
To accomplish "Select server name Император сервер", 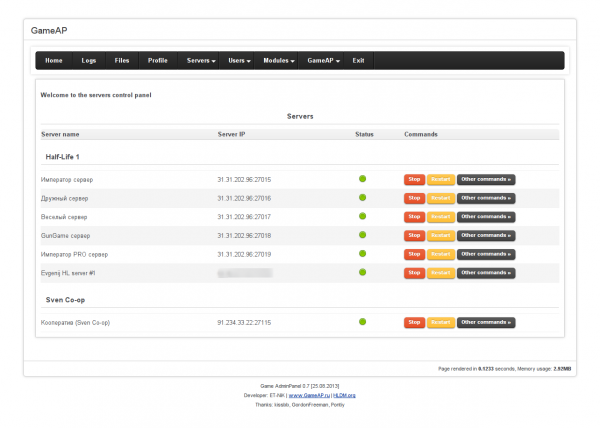I will pyautogui.click(x=67, y=180).
